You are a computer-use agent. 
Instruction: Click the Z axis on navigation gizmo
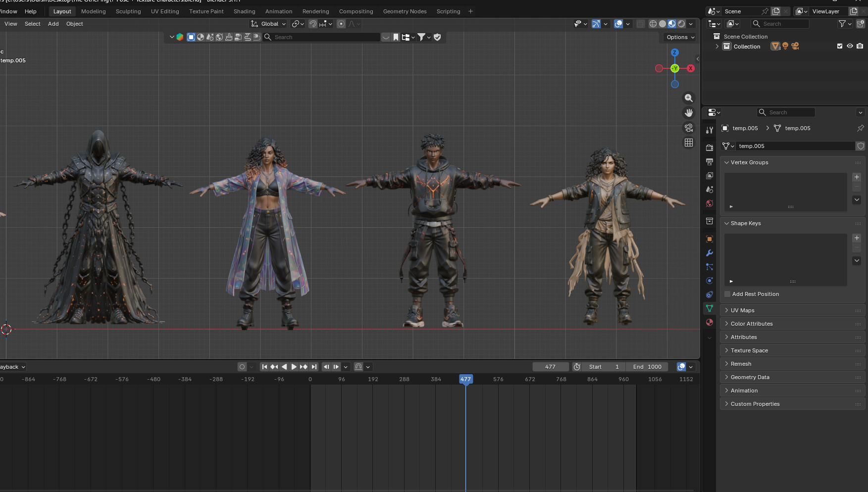point(674,52)
